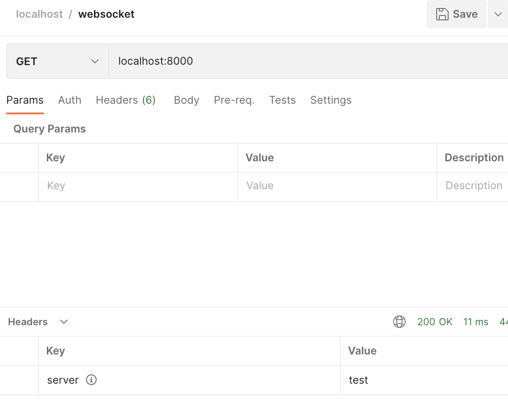Expand the response Headers view dropdown
The height and width of the screenshot is (420, 508).
click(x=64, y=322)
